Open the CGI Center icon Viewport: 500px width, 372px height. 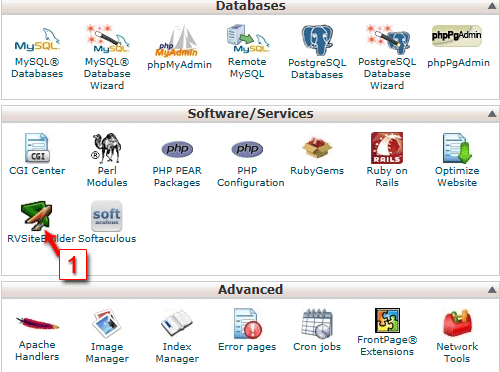pyautogui.click(x=37, y=148)
